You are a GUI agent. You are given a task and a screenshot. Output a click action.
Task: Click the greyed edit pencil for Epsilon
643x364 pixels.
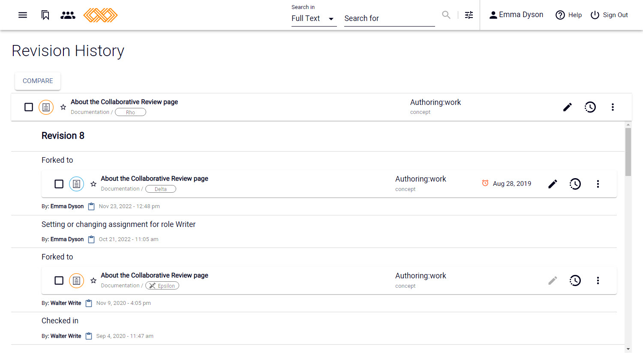click(553, 280)
